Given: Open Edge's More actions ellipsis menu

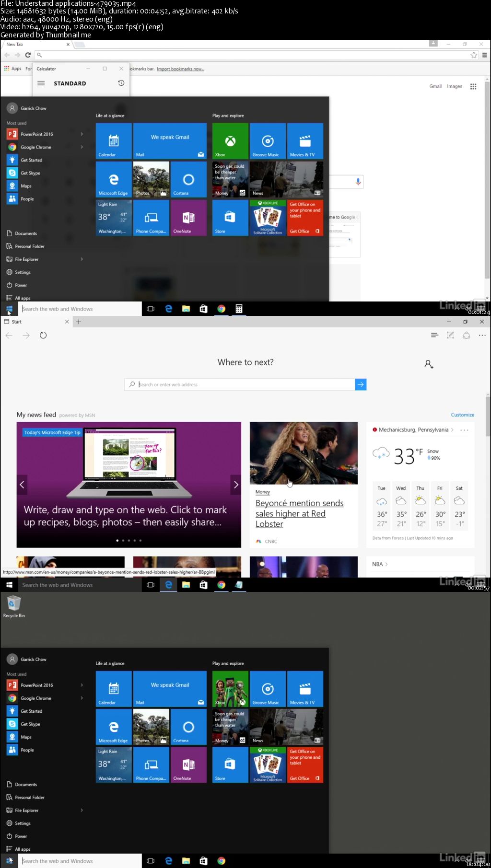Looking at the screenshot, I should click(482, 336).
